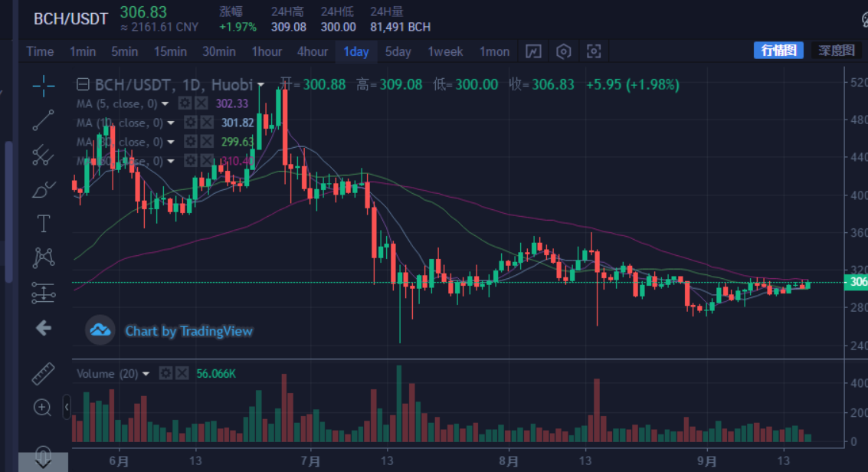Screen dimensions: 868x472
Task: Select the trend line drawing tool
Action: (x=44, y=120)
